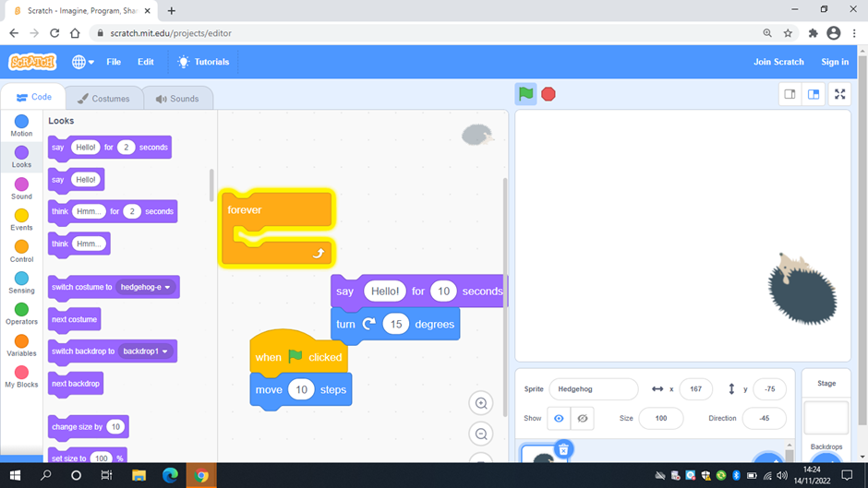868x488 pixels.
Task: Bookmark this page with star icon
Action: (x=788, y=33)
